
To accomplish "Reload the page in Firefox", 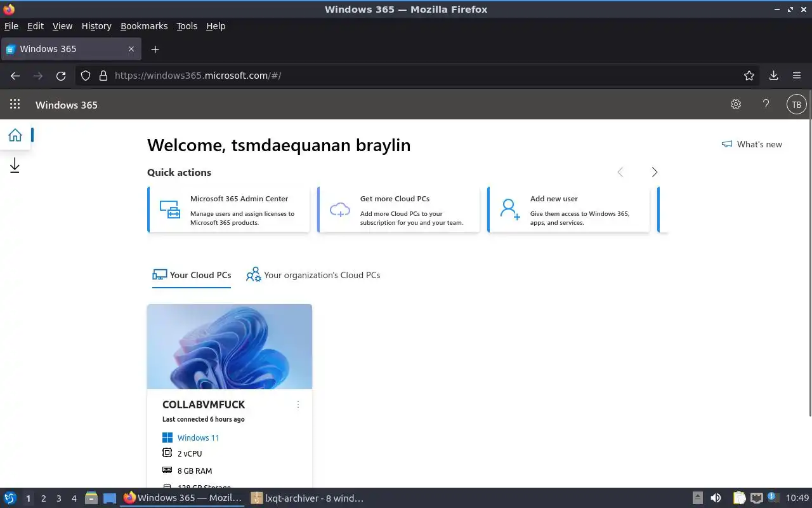I will (x=61, y=76).
